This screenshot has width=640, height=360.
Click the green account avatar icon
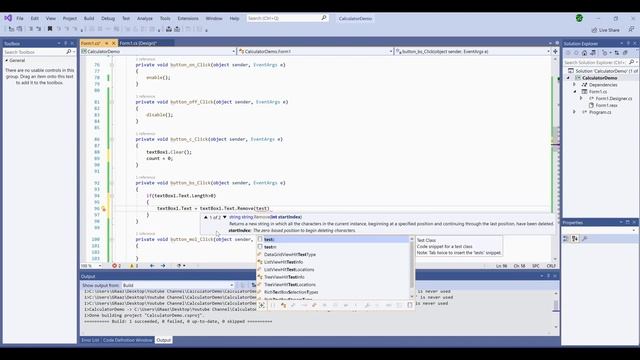[579, 18]
